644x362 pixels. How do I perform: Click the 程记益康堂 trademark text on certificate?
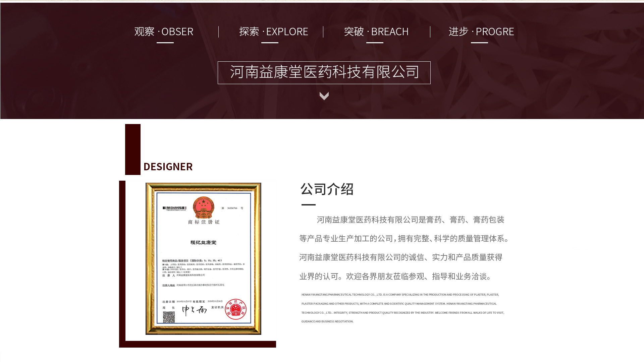click(x=203, y=242)
